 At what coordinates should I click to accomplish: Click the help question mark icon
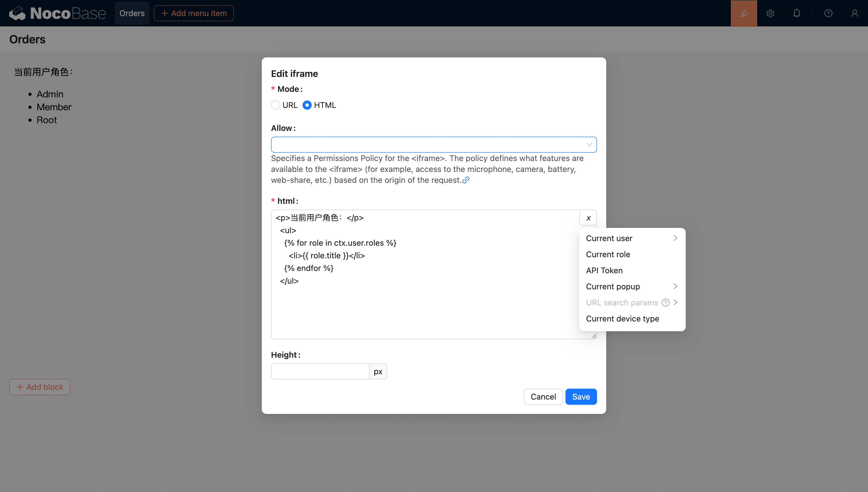coord(828,13)
